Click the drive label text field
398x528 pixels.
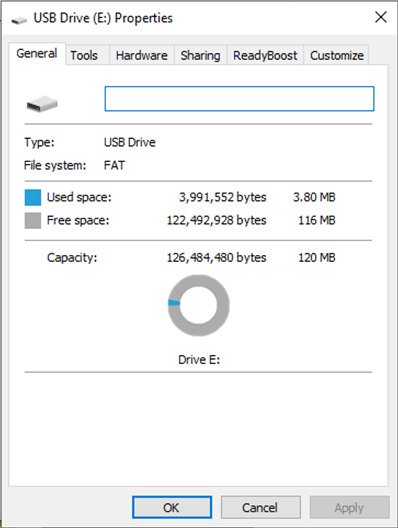coord(239,99)
